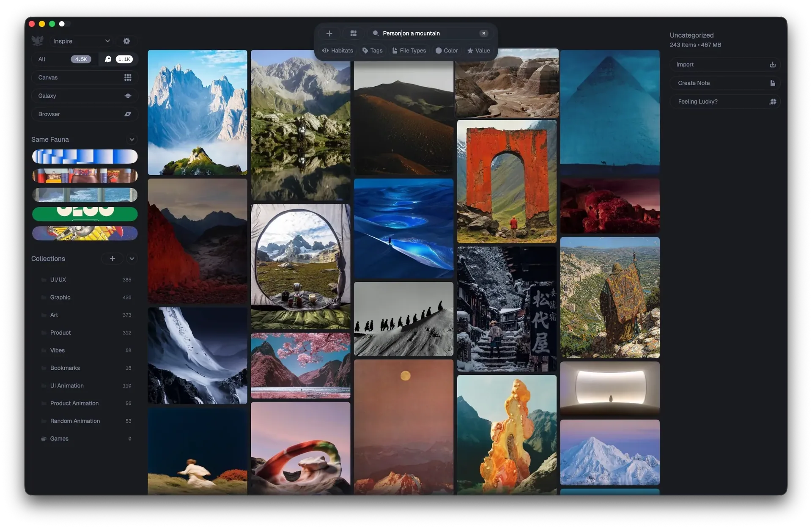Select the red and colorful Same Fauna swatch
Image resolution: width=812 pixels, height=528 pixels.
point(85,176)
